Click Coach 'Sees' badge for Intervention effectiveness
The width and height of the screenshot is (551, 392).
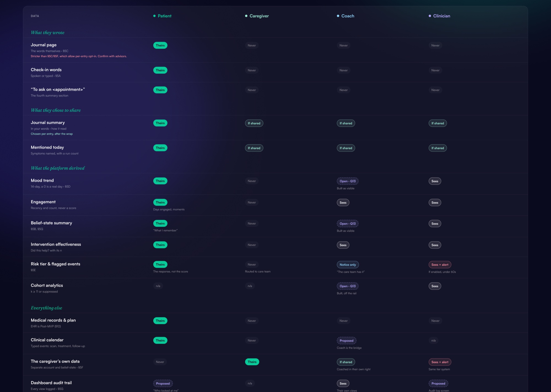343,245
